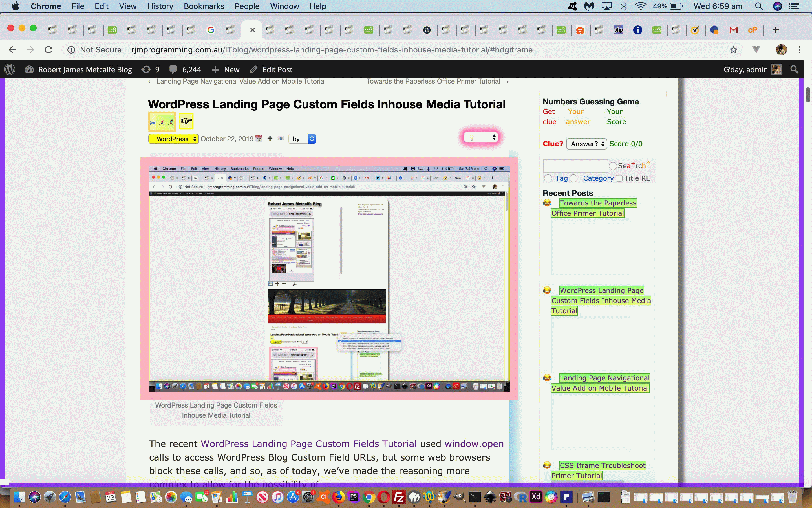Open the Chrome View menu
The image size is (812, 508).
[127, 6]
